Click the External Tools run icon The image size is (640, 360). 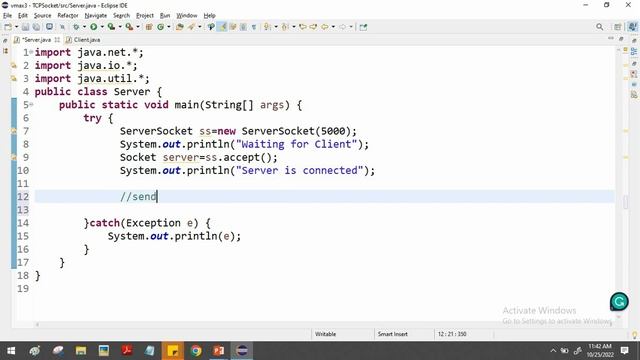tap(129, 27)
